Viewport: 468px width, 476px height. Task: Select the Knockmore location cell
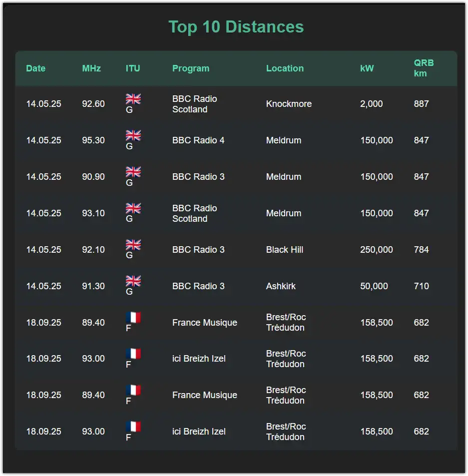(x=289, y=104)
